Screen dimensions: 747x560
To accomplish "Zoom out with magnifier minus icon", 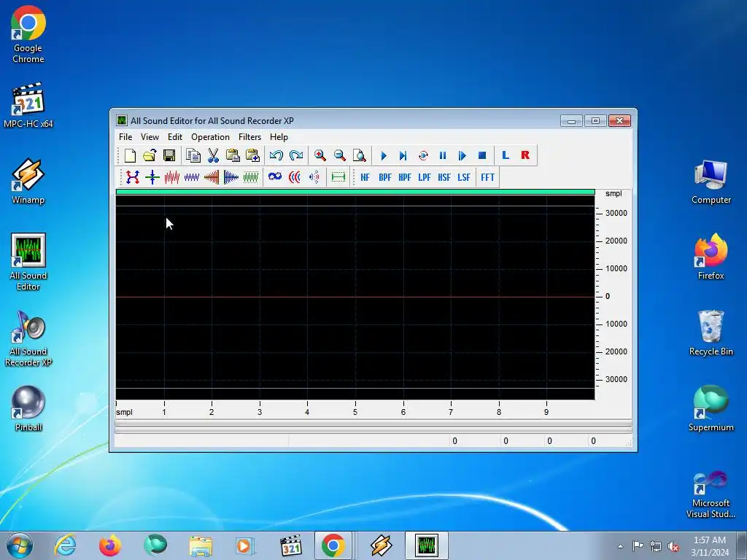I will 340,156.
